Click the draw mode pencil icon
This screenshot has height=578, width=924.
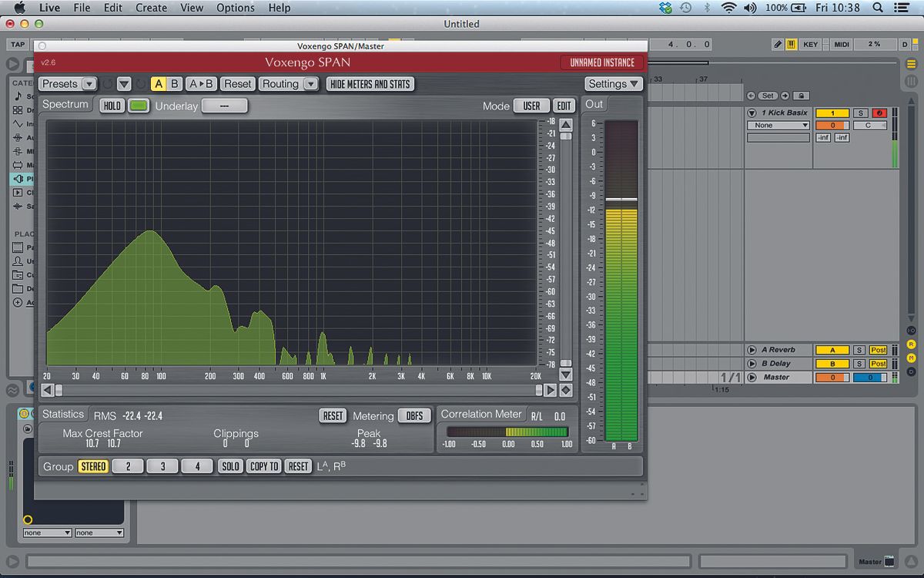pyautogui.click(x=778, y=44)
